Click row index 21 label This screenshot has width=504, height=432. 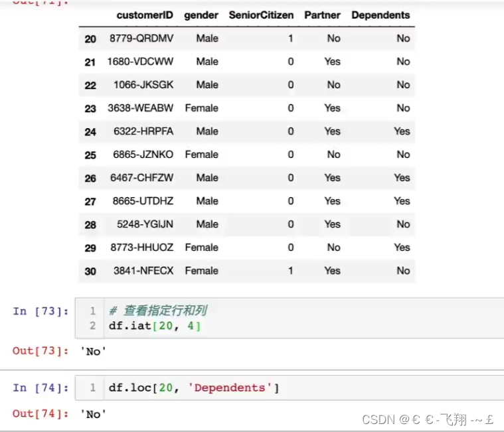point(90,62)
